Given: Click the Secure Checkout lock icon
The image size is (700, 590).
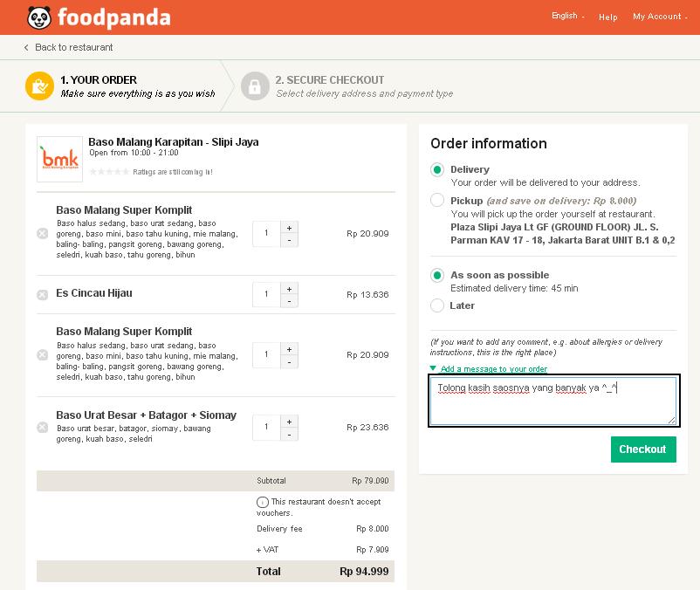Looking at the screenshot, I should point(255,86).
